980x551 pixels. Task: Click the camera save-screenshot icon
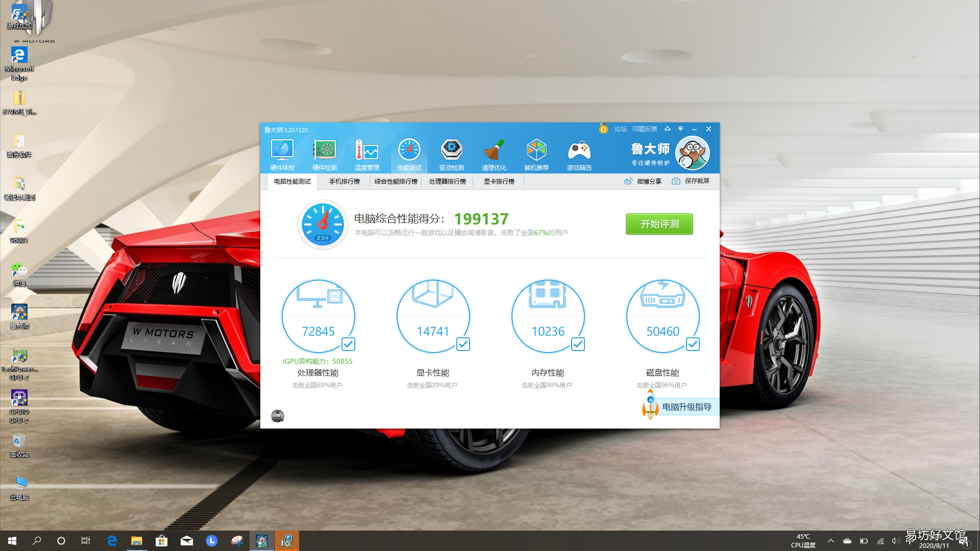pyautogui.click(x=676, y=181)
